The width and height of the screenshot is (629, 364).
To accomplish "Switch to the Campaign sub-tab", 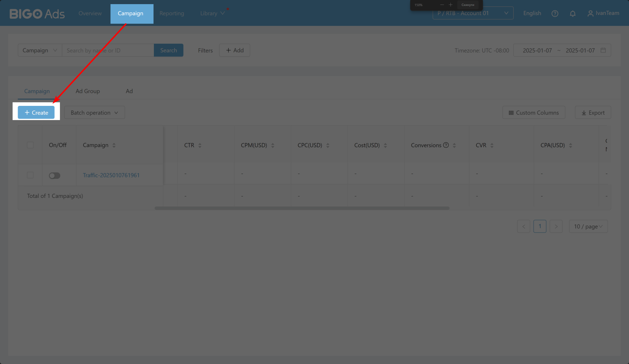I will (37, 91).
